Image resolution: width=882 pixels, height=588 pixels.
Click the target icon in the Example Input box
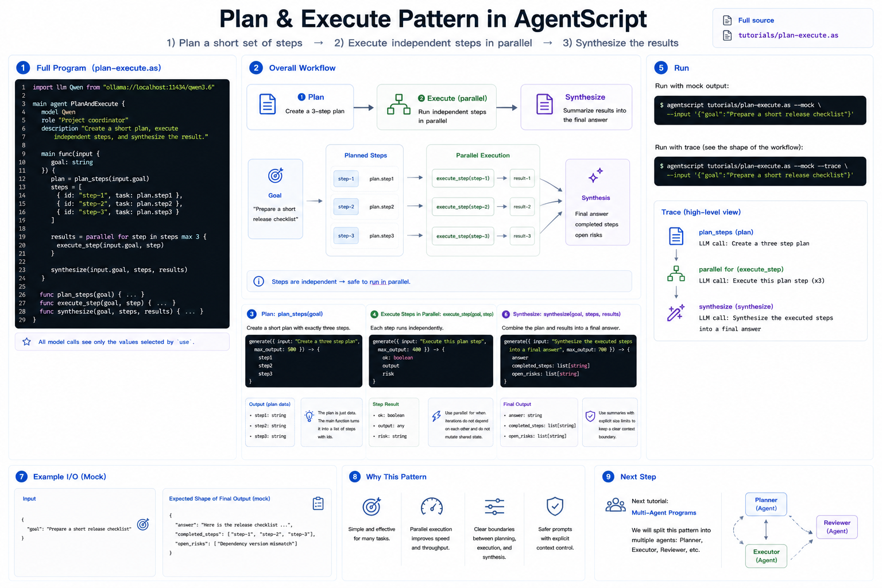(144, 524)
